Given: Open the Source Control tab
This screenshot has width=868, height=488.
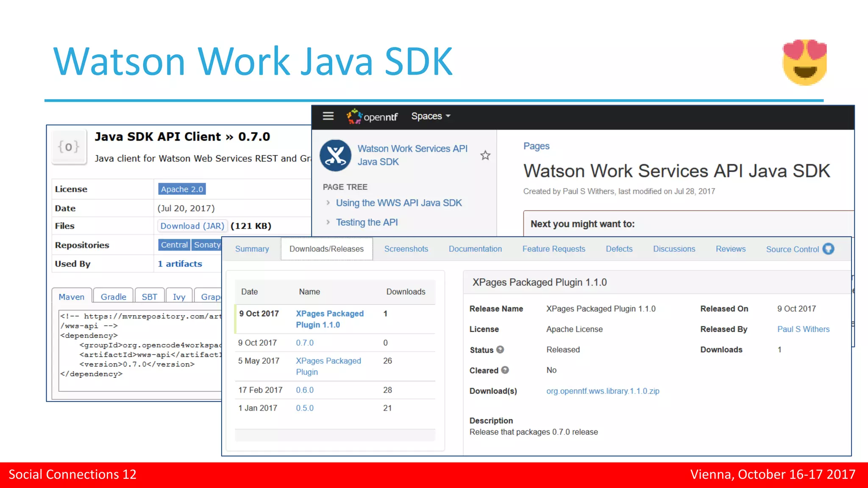Looking at the screenshot, I should coord(792,250).
